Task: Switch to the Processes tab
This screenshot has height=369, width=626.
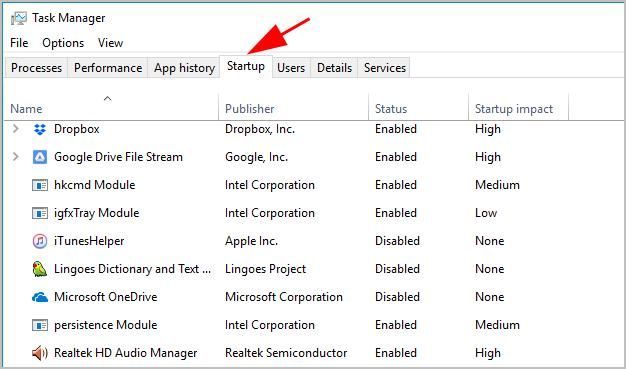Action: tap(36, 68)
